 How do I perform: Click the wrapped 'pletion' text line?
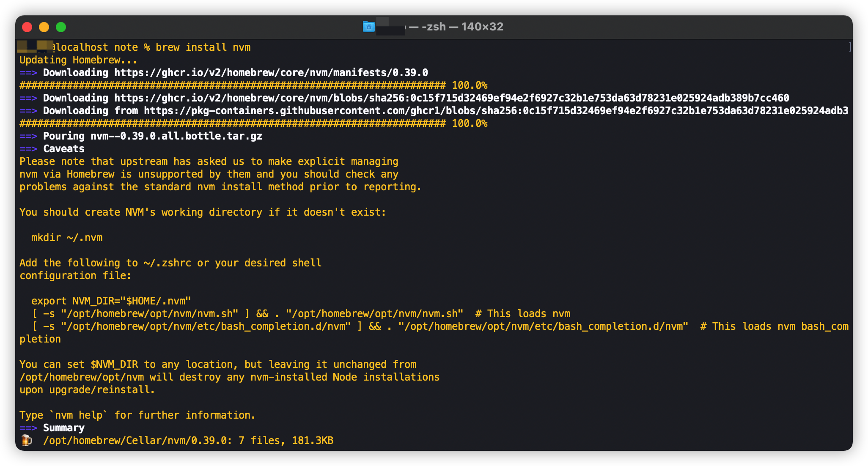pos(40,339)
